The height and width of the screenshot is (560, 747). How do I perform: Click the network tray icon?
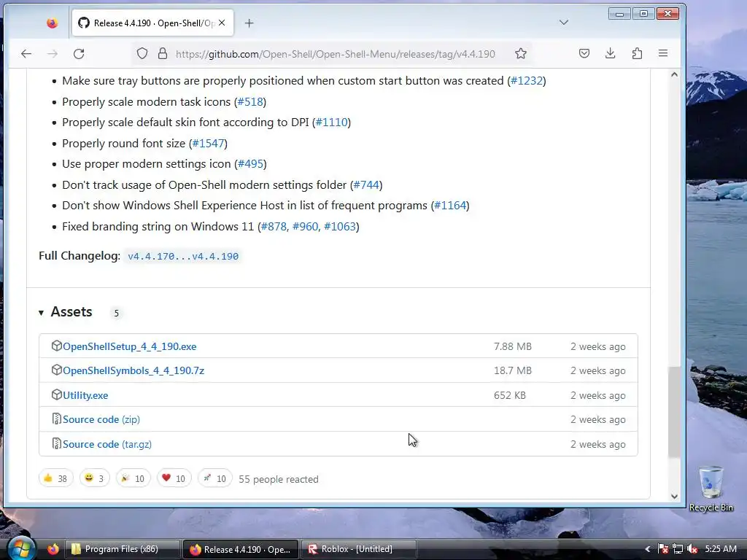click(678, 549)
